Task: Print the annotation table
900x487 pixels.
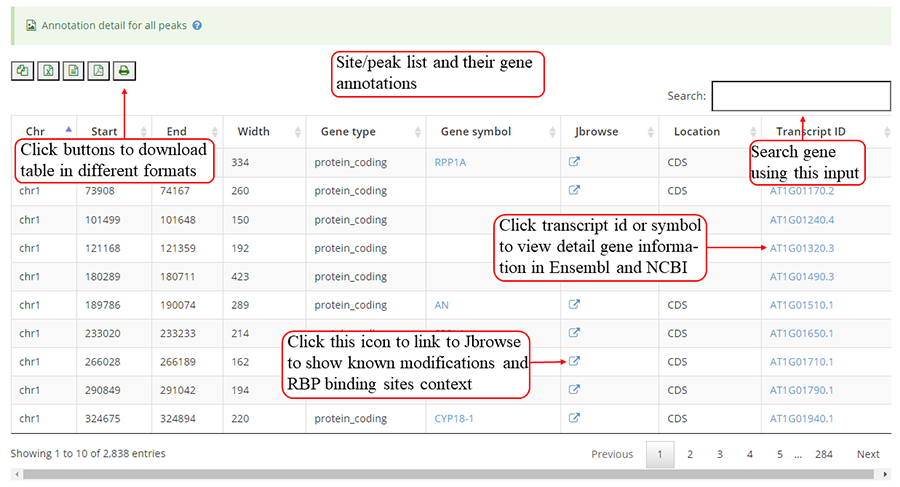Action: coord(124,70)
